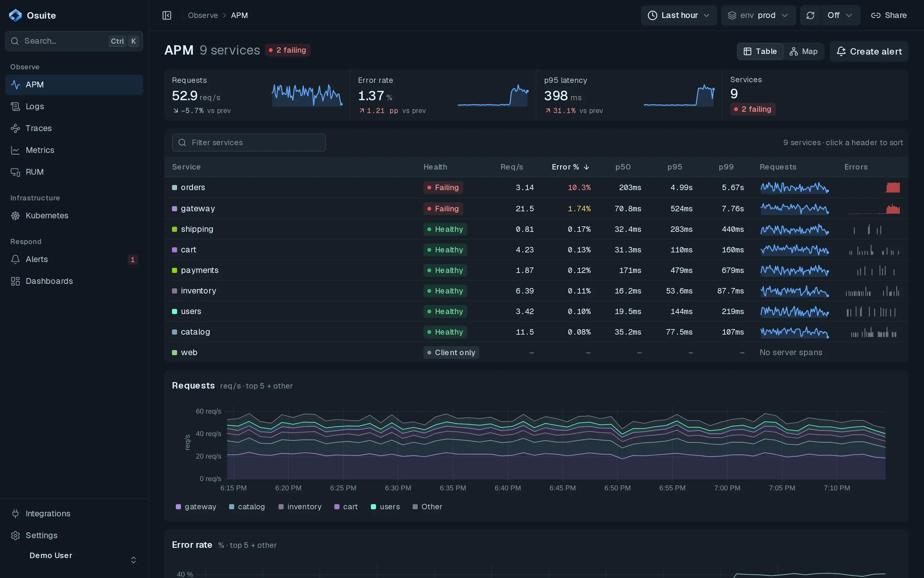This screenshot has height=578, width=924.
Task: Toggle catalog series in Requests legend
Action: coord(247,506)
